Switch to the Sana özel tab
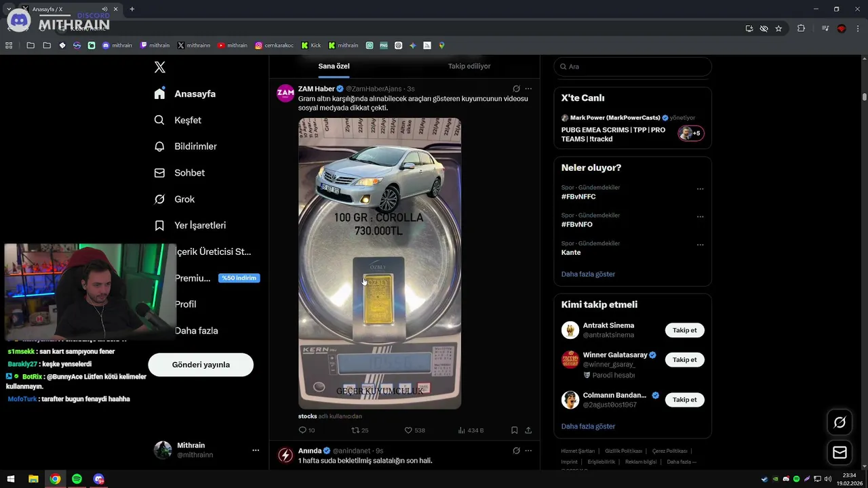 [334, 66]
